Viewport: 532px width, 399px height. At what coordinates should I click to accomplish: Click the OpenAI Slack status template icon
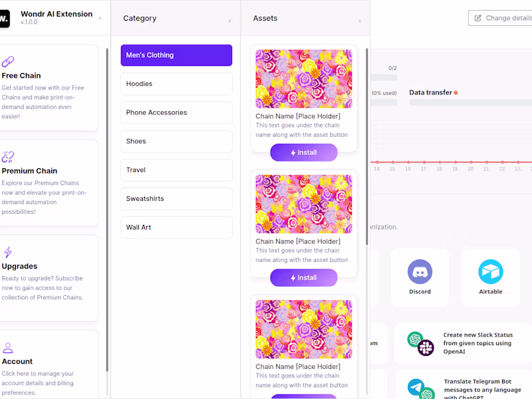pyautogui.click(x=421, y=343)
